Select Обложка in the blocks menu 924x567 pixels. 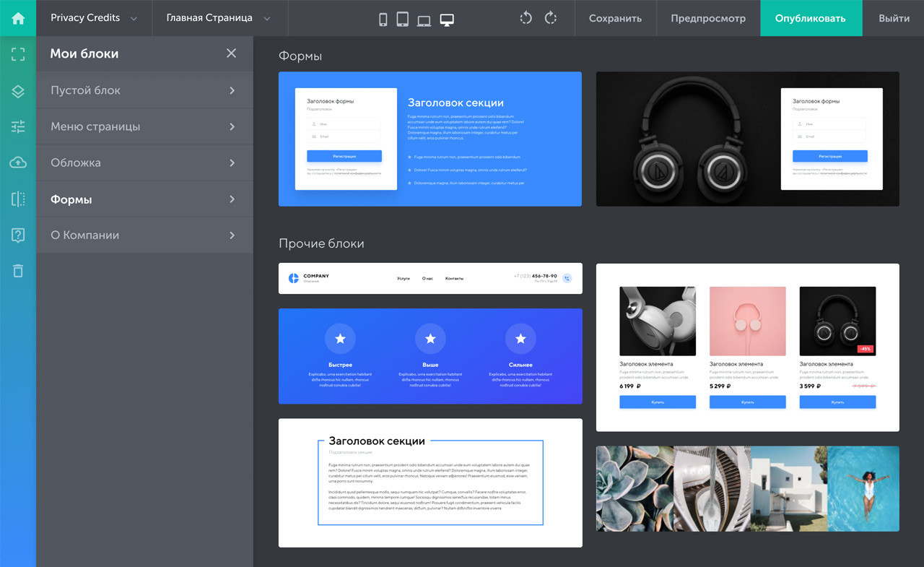pyautogui.click(x=144, y=163)
